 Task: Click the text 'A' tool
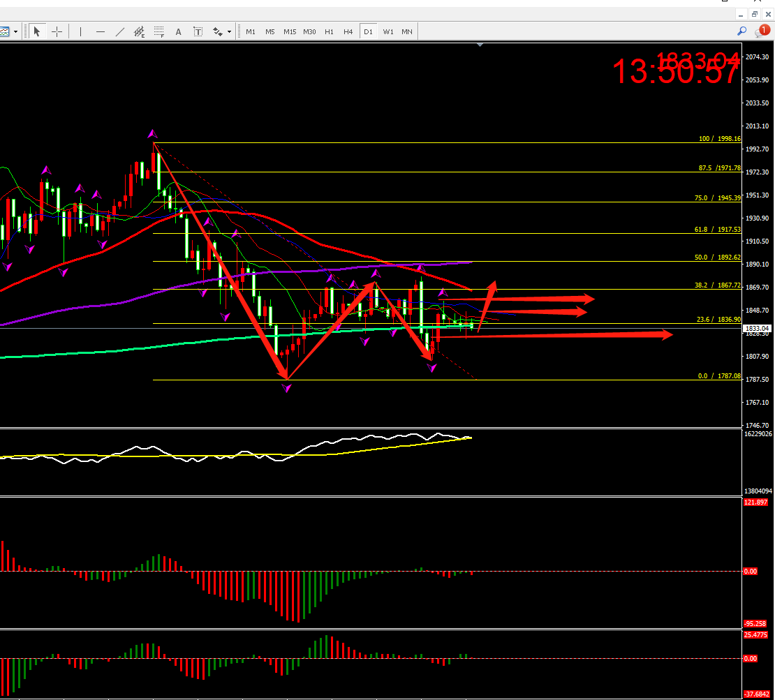(x=178, y=31)
